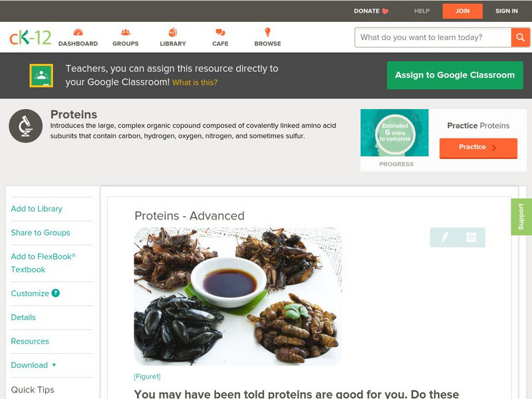
Task: Click the orange search magnifier button
Action: coord(520,37)
